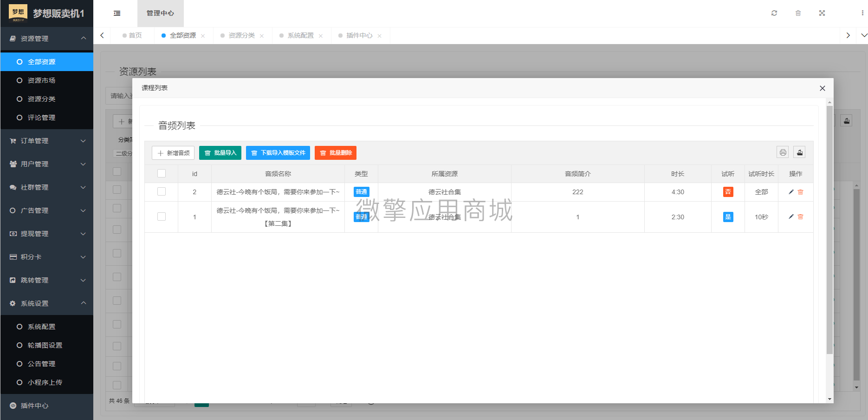Open 评论管理 in the sidebar
Image resolution: width=868 pixels, height=420 pixels.
pyautogui.click(x=46, y=118)
